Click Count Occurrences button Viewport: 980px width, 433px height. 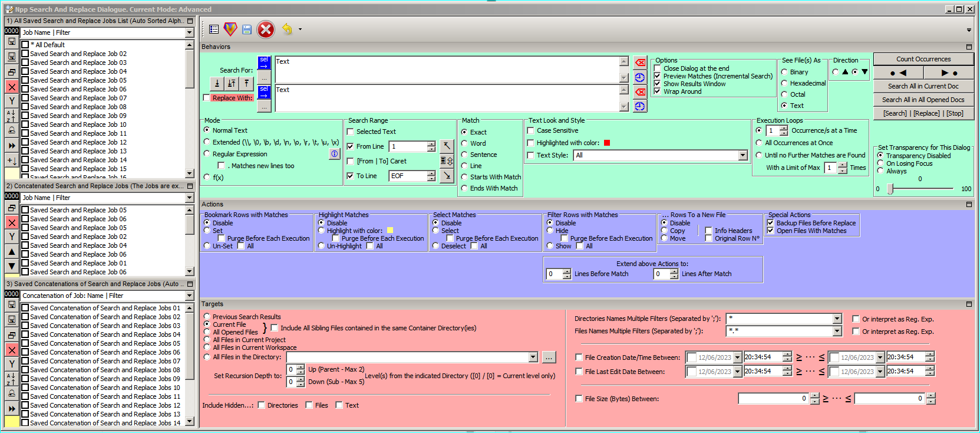[x=923, y=59]
